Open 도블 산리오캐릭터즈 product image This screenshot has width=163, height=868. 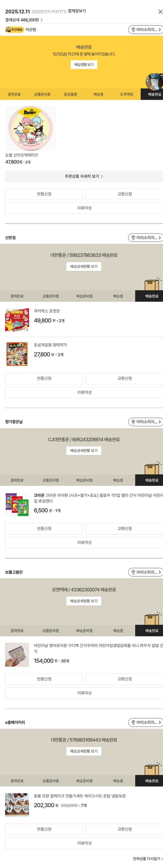click(x=31, y=128)
